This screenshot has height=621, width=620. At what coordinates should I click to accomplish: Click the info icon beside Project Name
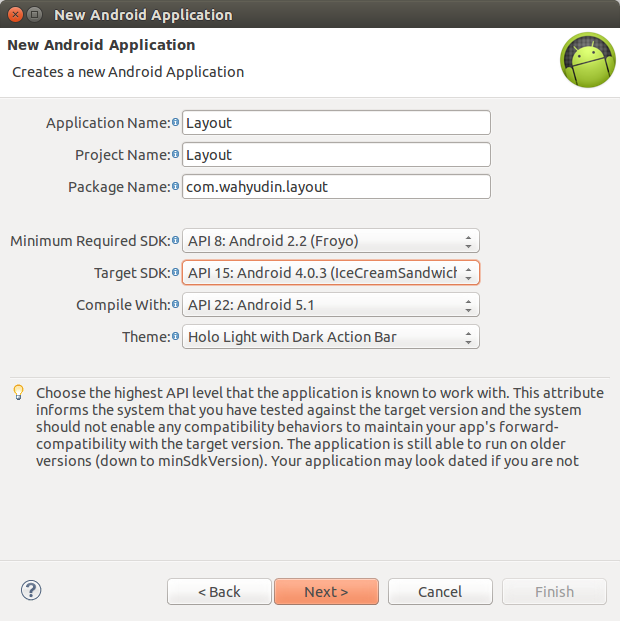coord(175,154)
